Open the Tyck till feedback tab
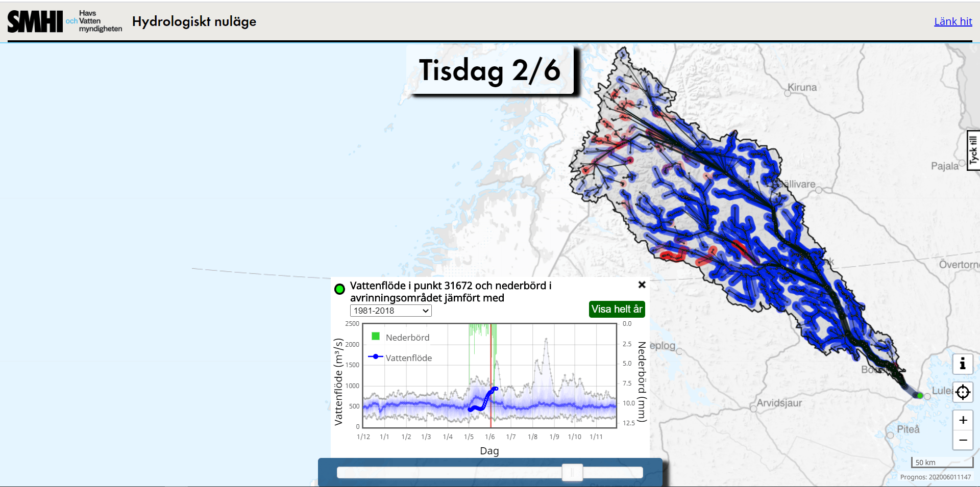 click(973, 150)
